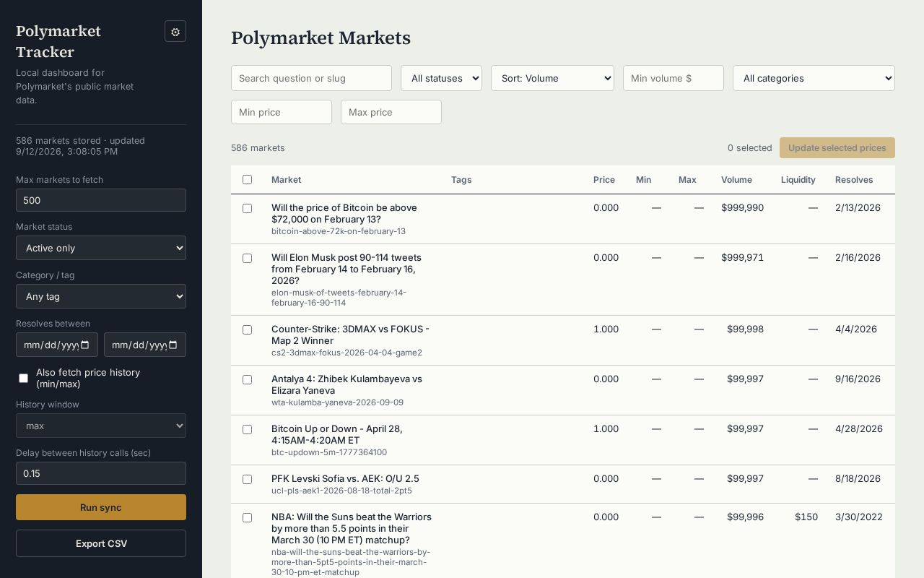The width and height of the screenshot is (924, 578).
Task: Check the Bitcoin above $72,000 market row
Action: [247, 208]
